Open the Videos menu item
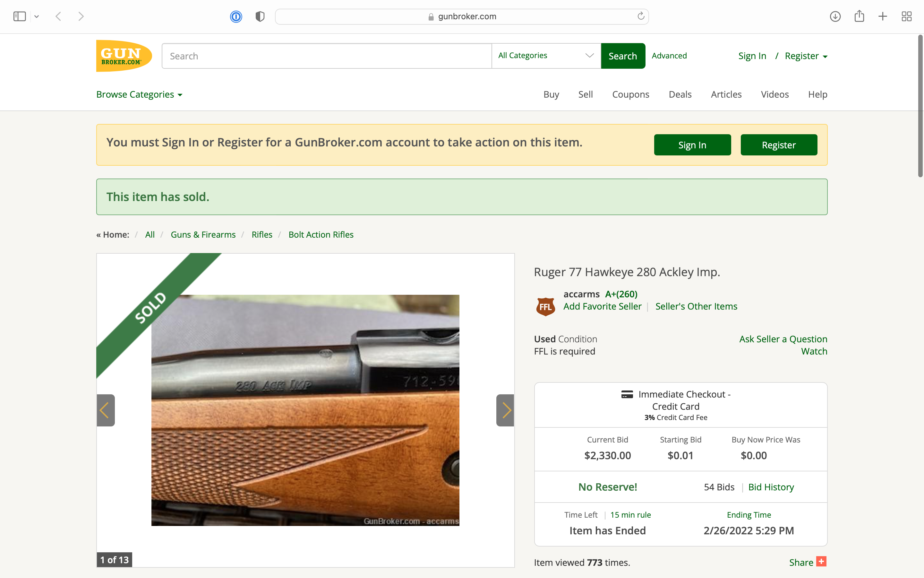The width and height of the screenshot is (924, 578). pos(774,94)
